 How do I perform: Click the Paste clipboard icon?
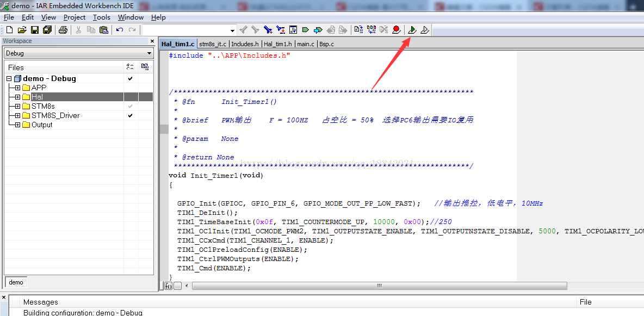pos(103,29)
